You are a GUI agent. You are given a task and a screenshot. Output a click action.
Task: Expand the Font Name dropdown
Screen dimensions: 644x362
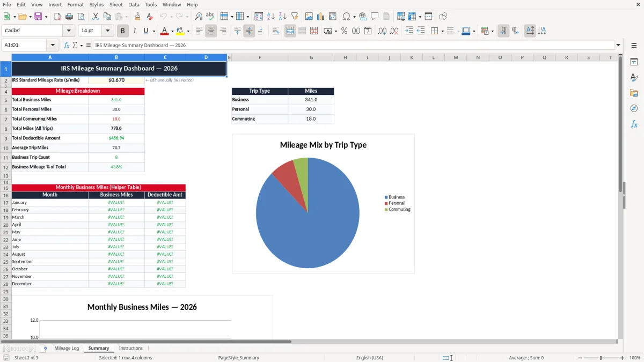pos(68,31)
